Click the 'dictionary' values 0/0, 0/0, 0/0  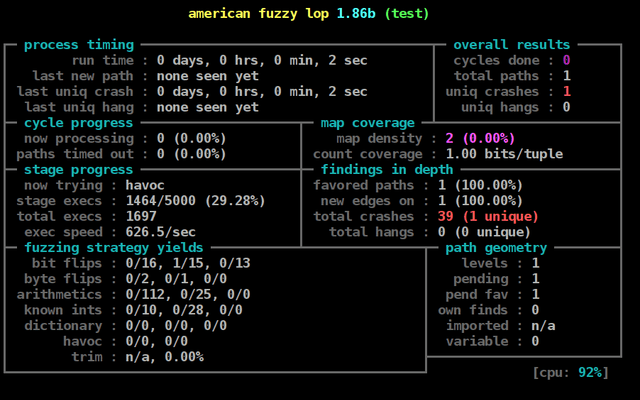point(176,326)
